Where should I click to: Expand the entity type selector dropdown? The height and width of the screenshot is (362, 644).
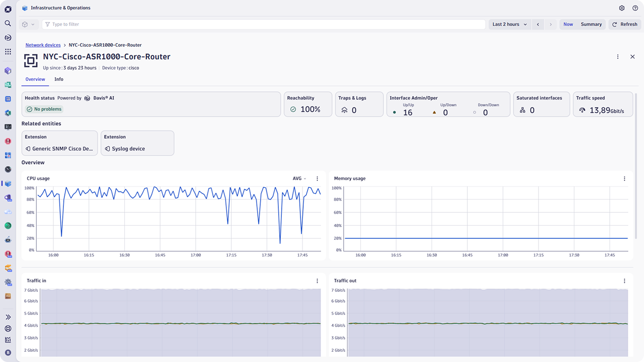(x=28, y=25)
